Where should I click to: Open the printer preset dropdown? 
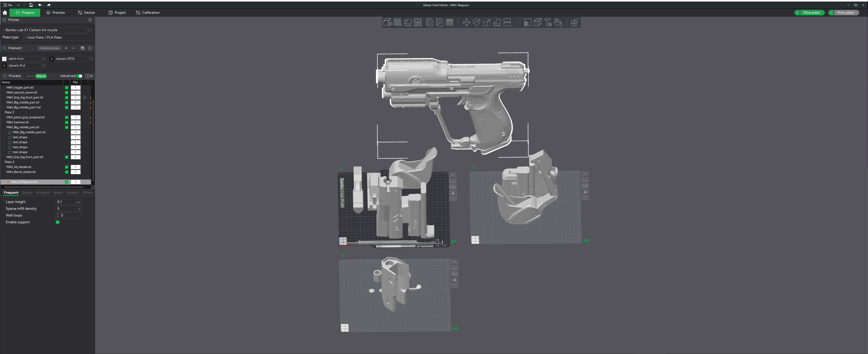44,30
